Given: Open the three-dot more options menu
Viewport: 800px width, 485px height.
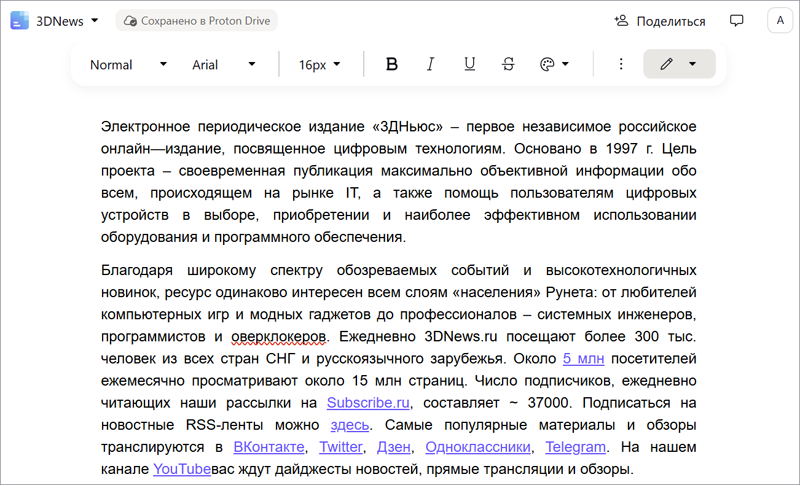Looking at the screenshot, I should point(620,64).
